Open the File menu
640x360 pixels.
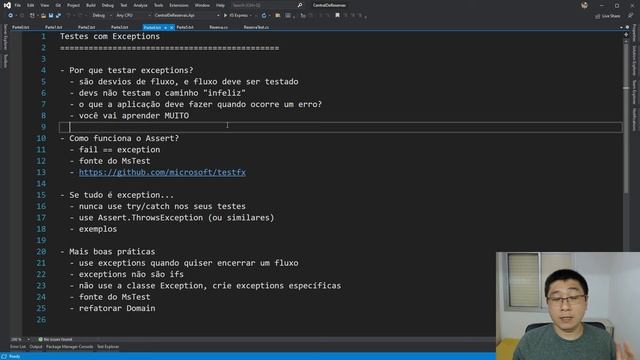pyautogui.click(x=18, y=5)
